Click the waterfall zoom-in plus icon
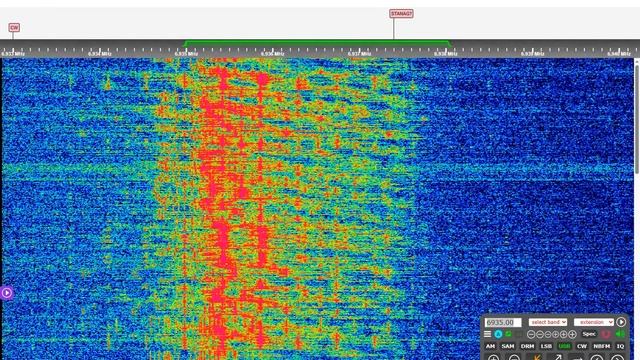The image size is (640, 360). tap(493, 357)
